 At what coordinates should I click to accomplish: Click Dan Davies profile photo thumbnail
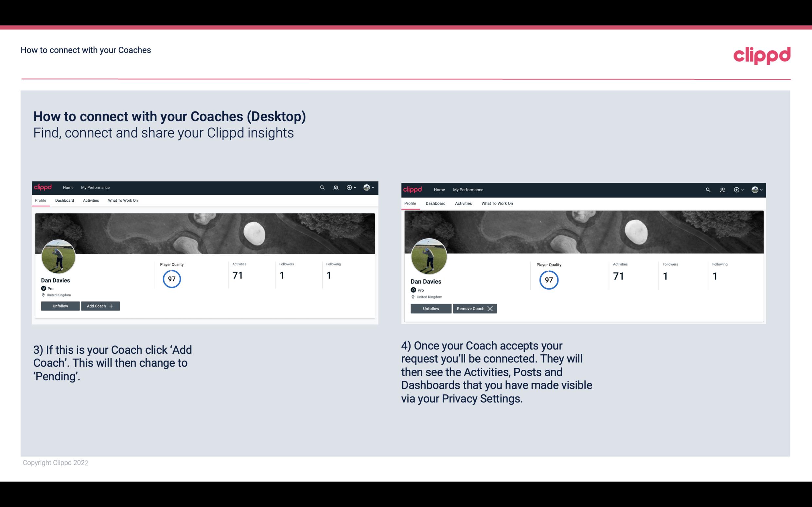tap(58, 256)
